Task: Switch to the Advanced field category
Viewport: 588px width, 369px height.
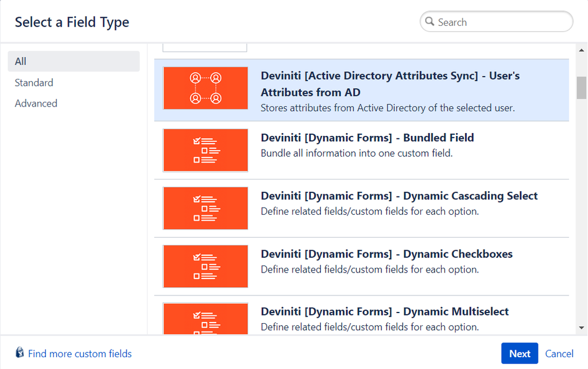Action: pos(36,103)
